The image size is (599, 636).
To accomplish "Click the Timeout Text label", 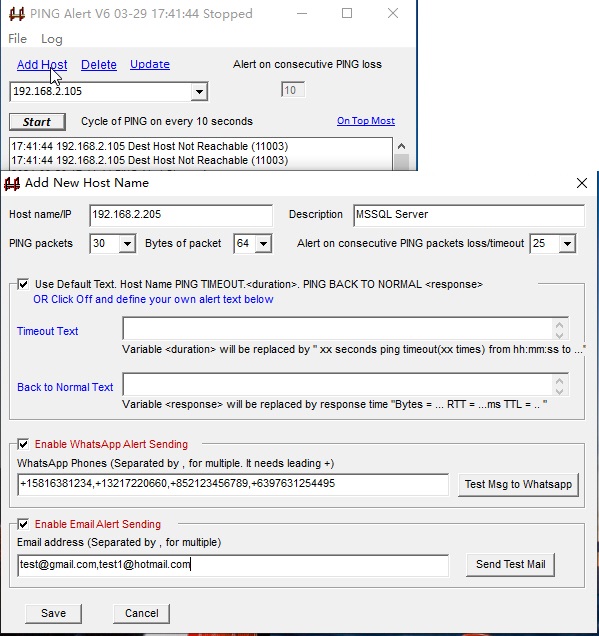I will click(x=47, y=331).
